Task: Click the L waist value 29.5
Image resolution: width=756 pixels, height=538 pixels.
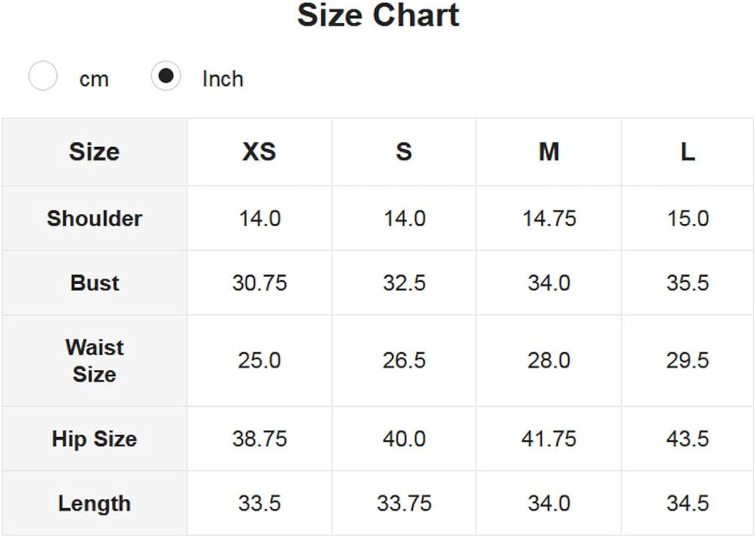Action: coord(687,360)
